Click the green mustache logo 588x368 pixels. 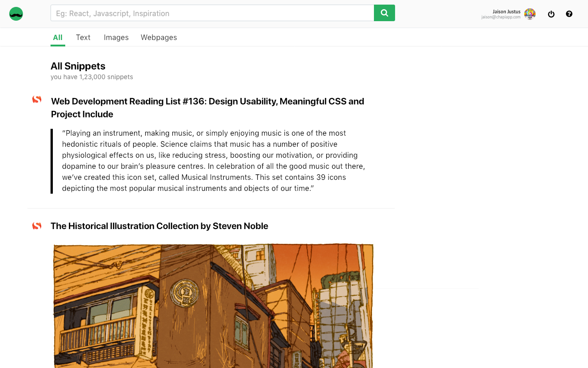(x=16, y=14)
